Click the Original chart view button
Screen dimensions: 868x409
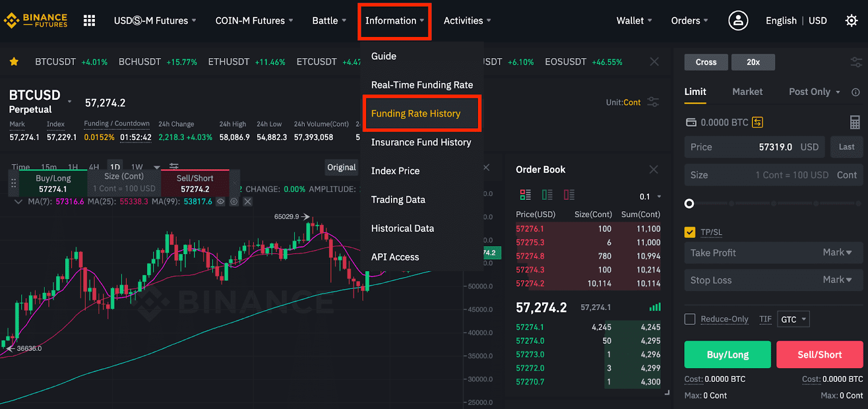coord(341,167)
